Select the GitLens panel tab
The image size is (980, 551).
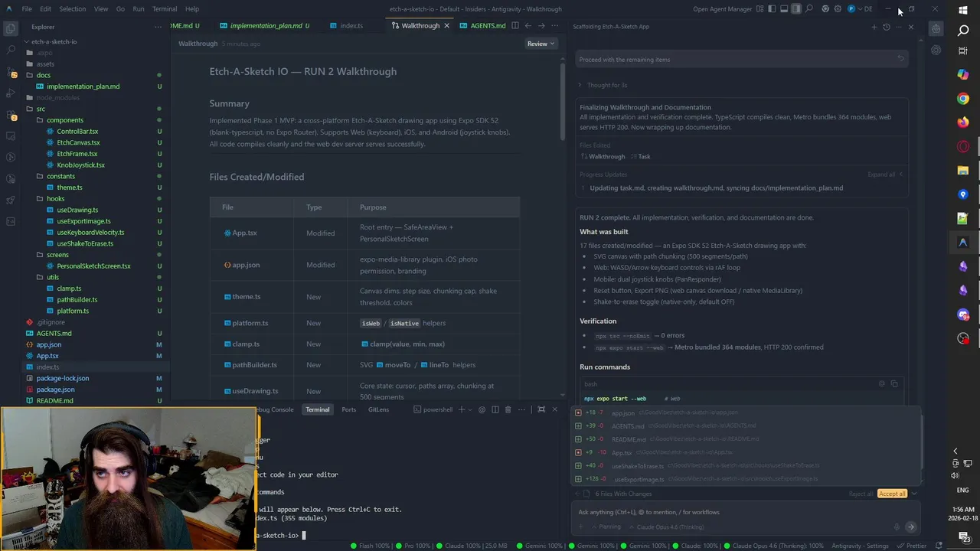pyautogui.click(x=378, y=409)
